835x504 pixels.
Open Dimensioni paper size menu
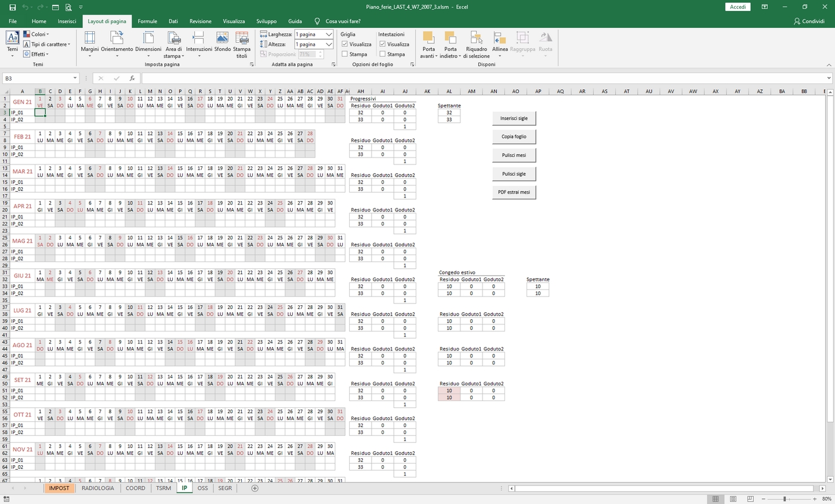click(x=148, y=45)
